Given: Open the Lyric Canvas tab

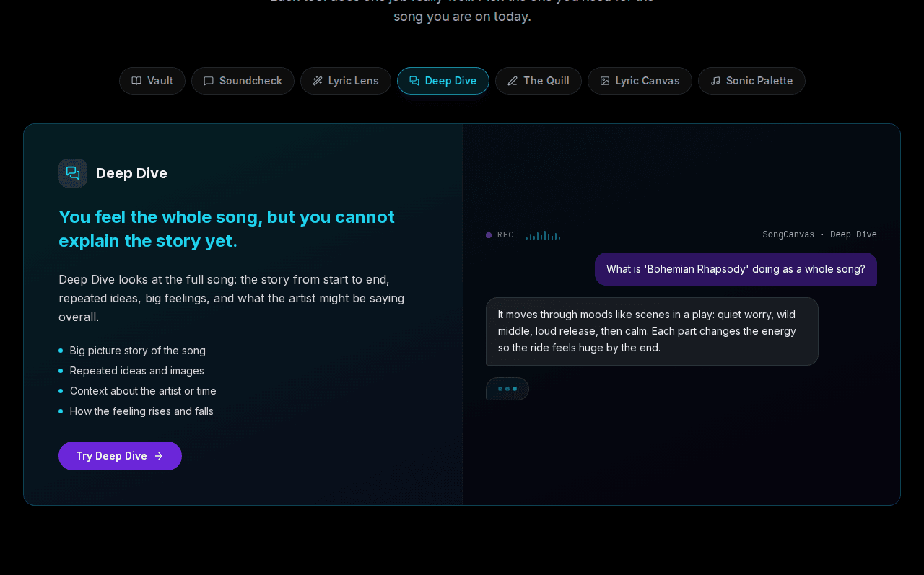Looking at the screenshot, I should [640, 81].
